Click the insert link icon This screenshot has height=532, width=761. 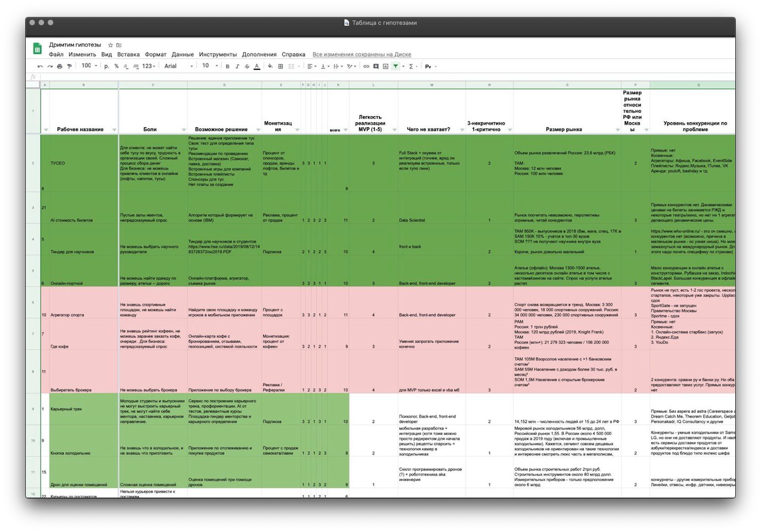(x=366, y=67)
